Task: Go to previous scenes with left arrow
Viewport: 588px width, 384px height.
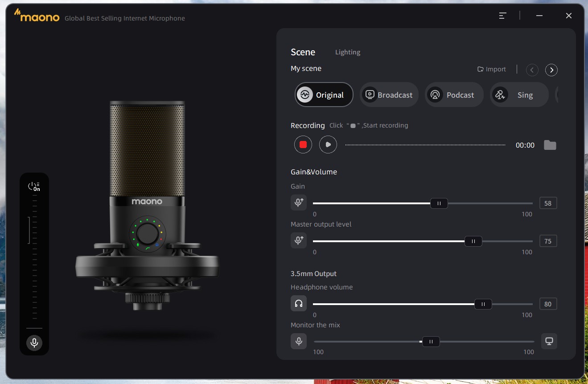Action: pyautogui.click(x=532, y=70)
